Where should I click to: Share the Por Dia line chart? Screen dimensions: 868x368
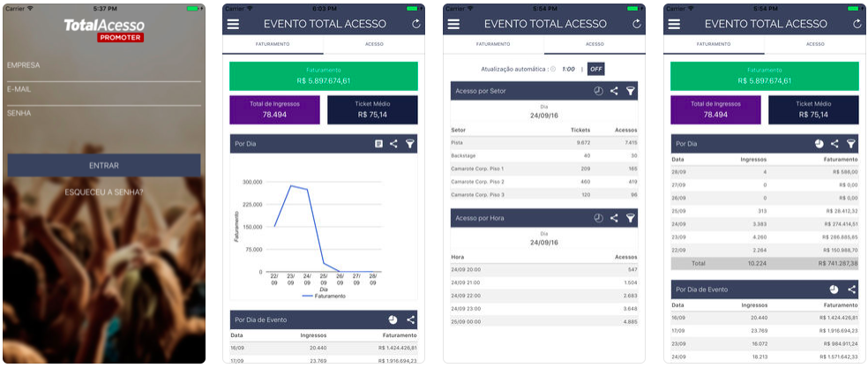[393, 144]
